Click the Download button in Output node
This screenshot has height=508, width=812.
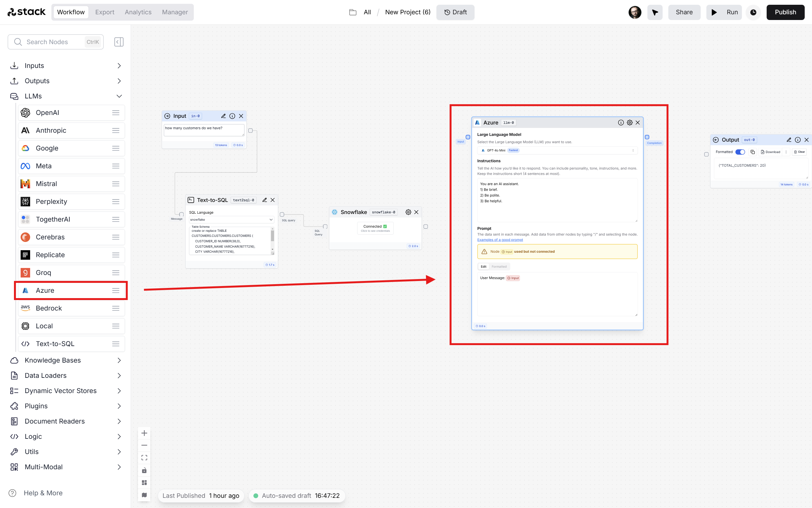770,152
